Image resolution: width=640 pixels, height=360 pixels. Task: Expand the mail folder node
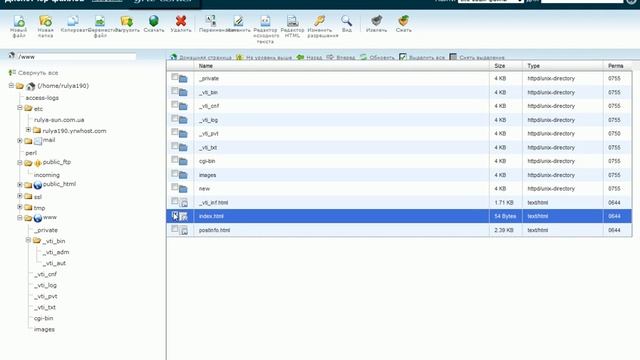(x=20, y=140)
